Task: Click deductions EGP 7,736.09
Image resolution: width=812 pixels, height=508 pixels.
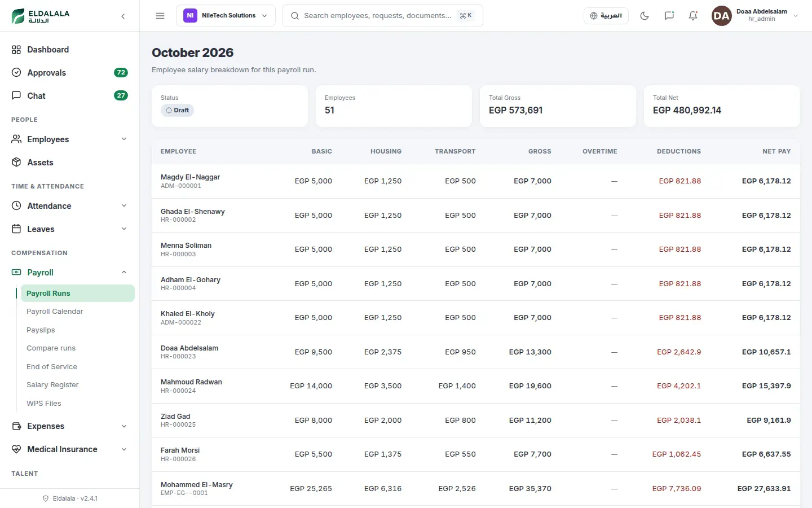Action: (x=677, y=489)
